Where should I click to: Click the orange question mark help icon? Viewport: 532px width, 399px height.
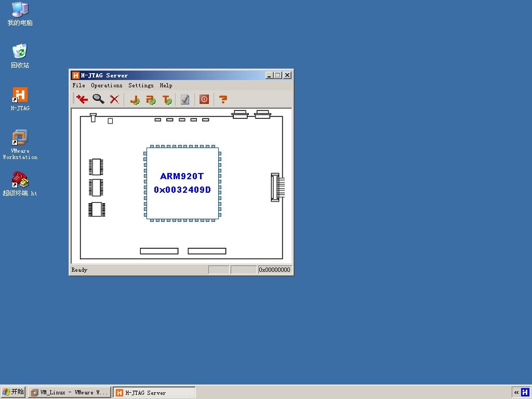[x=223, y=99]
